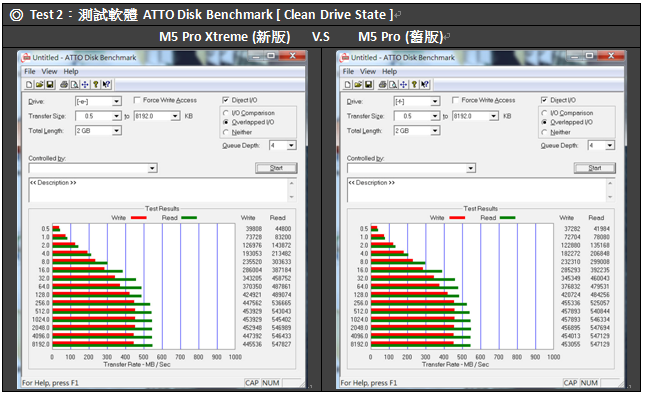Click Description scrollbar up arrow, right window
This screenshot has height=397, width=645.
(610, 183)
